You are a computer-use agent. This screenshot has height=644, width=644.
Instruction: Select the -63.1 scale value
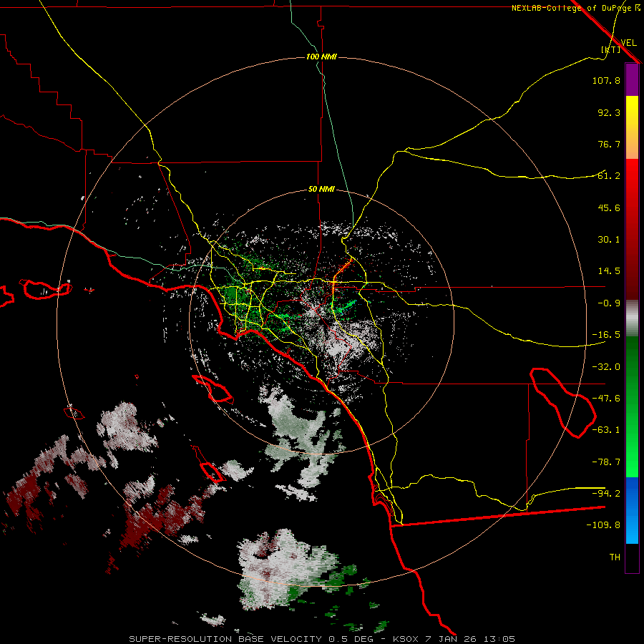click(606, 430)
